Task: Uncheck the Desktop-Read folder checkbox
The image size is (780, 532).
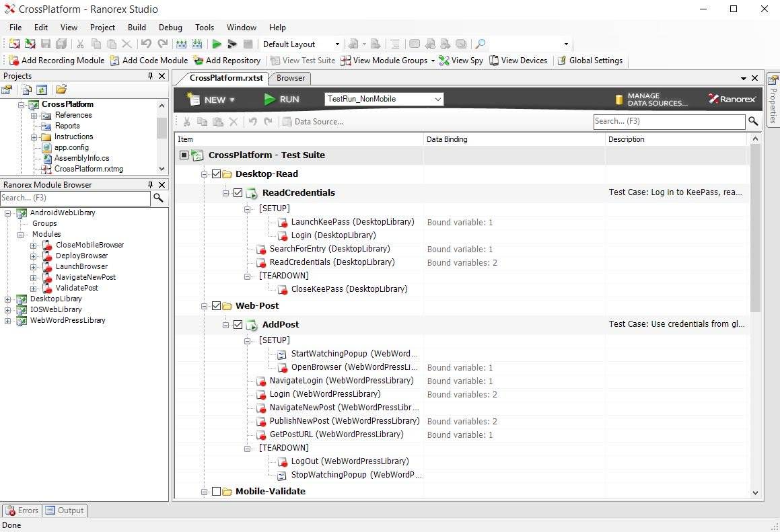Action: [216, 174]
